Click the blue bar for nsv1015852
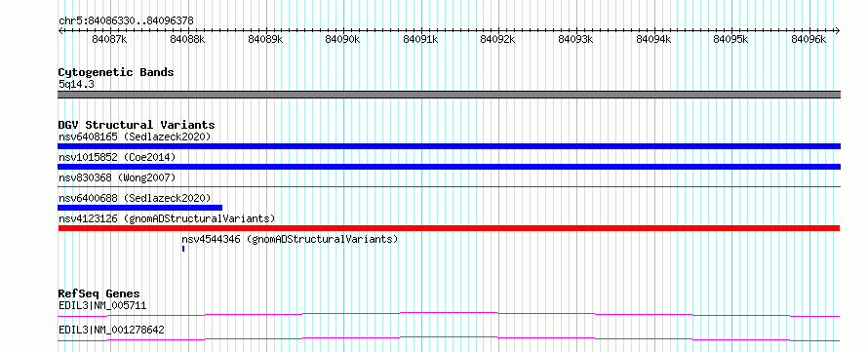The image size is (868, 352). click(x=449, y=167)
